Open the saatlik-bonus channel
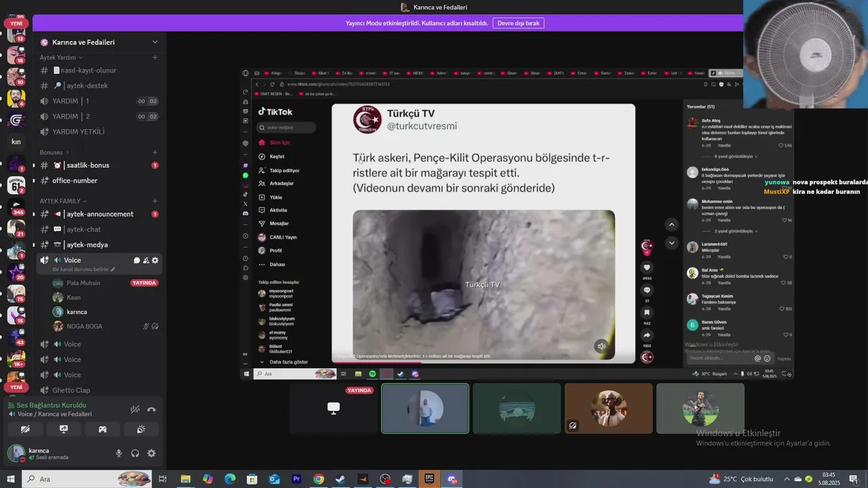868x488 pixels. [x=99, y=165]
